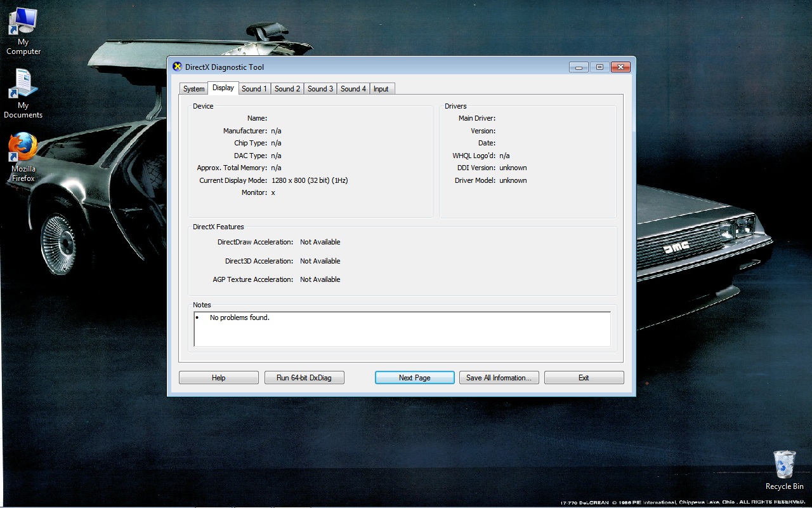
Task: Click the 'No problems found.' note text
Action: click(240, 317)
